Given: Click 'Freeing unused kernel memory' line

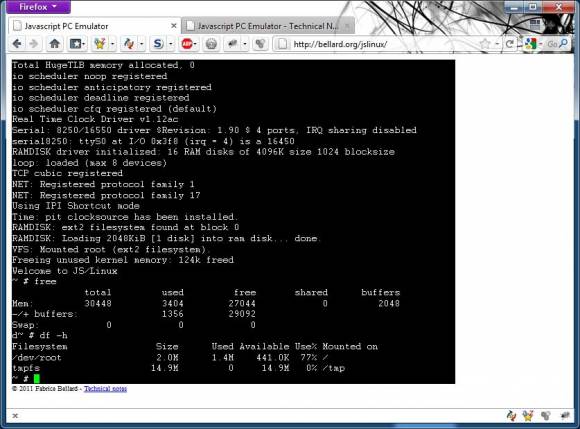Looking at the screenshot, I should [x=123, y=260].
